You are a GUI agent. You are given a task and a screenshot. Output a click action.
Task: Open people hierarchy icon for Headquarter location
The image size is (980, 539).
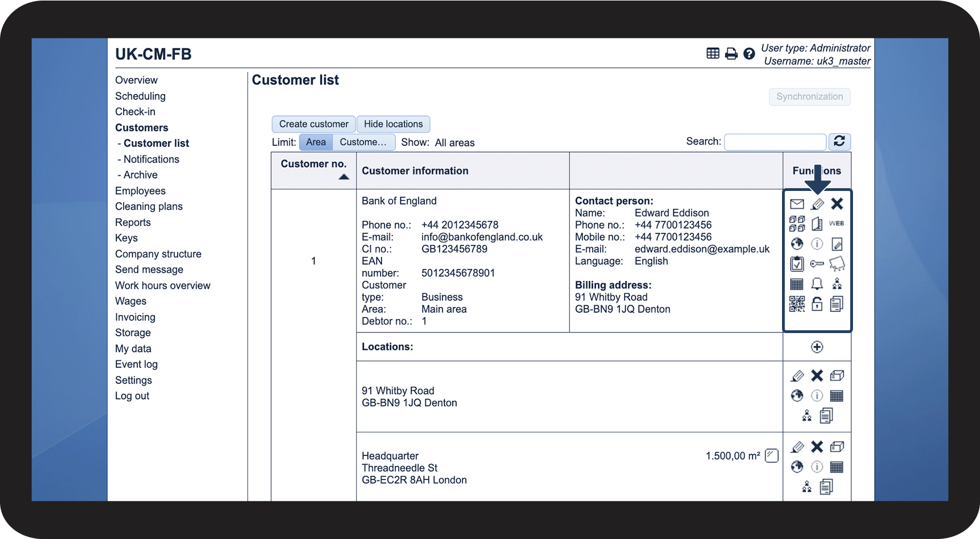pos(807,487)
